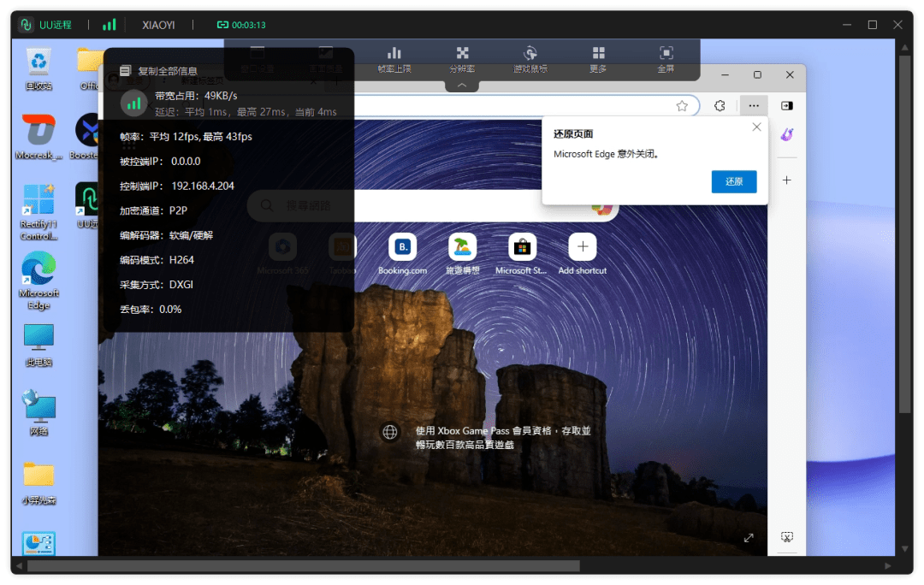This screenshot has height=585, width=924.
Task: Collapse the remote toolbar with the chevron
Action: coord(462,86)
